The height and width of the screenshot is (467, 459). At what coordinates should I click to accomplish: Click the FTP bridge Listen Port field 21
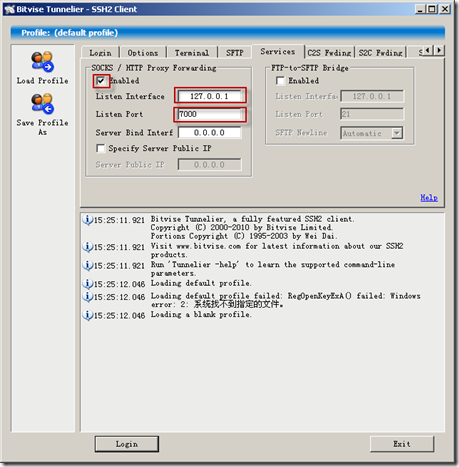click(372, 114)
